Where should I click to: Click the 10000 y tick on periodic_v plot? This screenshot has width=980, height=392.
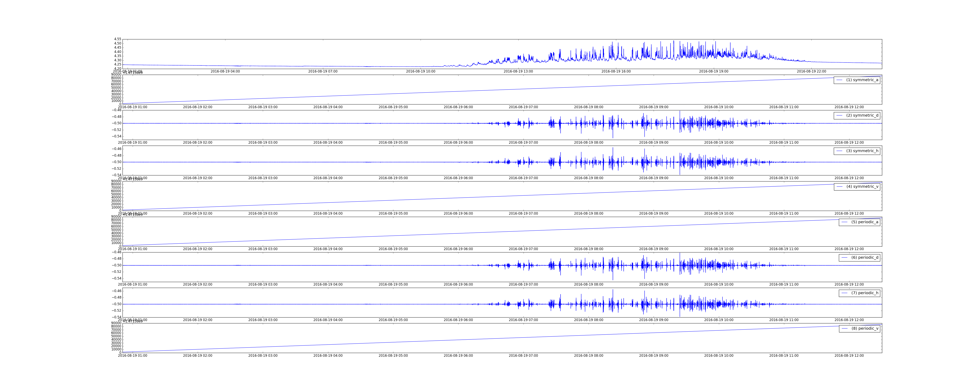coord(116,349)
